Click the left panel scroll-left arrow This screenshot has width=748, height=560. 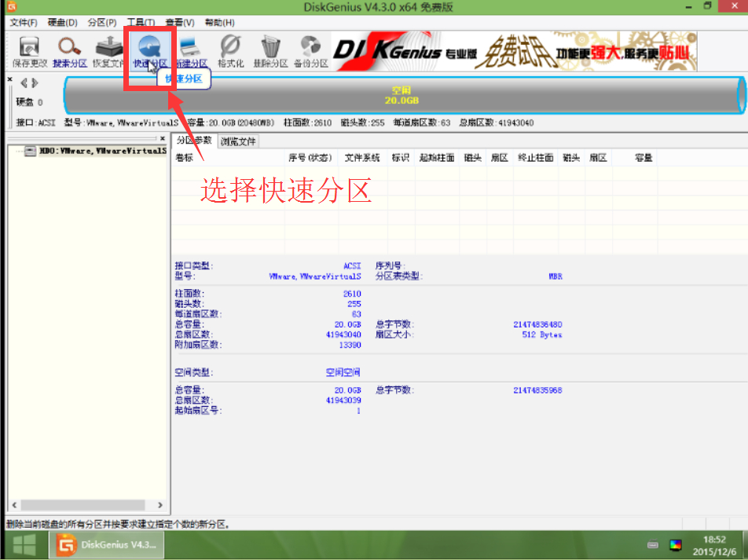coord(14,505)
